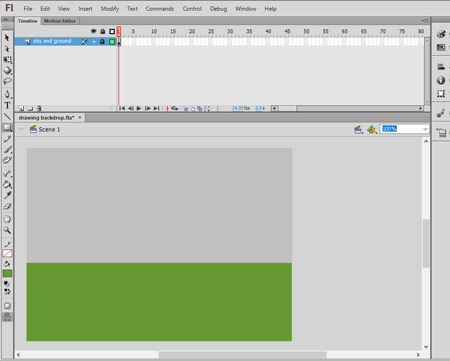Click frame 30 on the timeline ruler
The image size is (450, 361).
pos(230,31)
